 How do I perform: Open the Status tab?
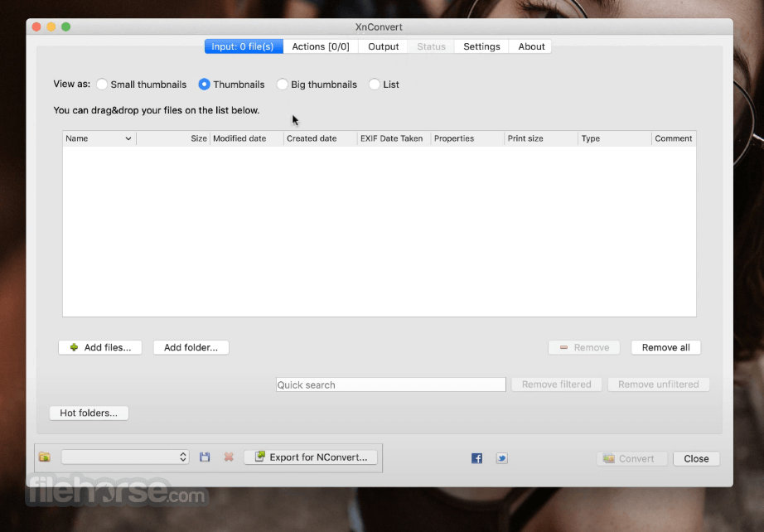431,46
